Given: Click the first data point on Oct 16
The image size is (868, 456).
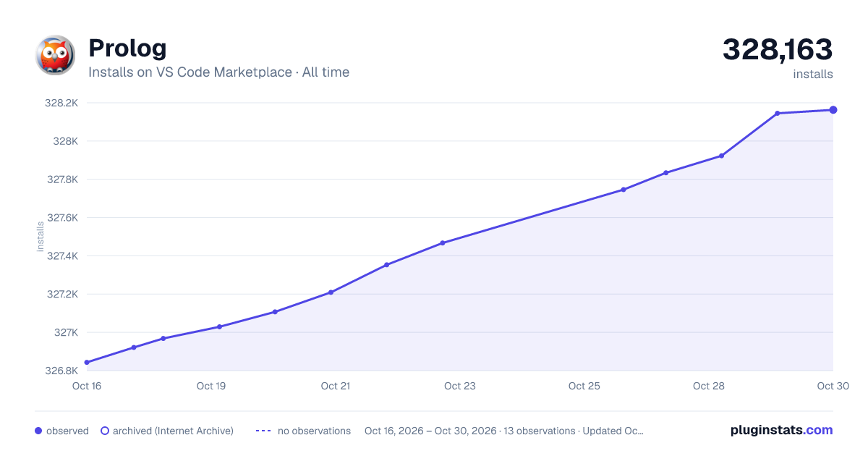Looking at the screenshot, I should click(87, 363).
